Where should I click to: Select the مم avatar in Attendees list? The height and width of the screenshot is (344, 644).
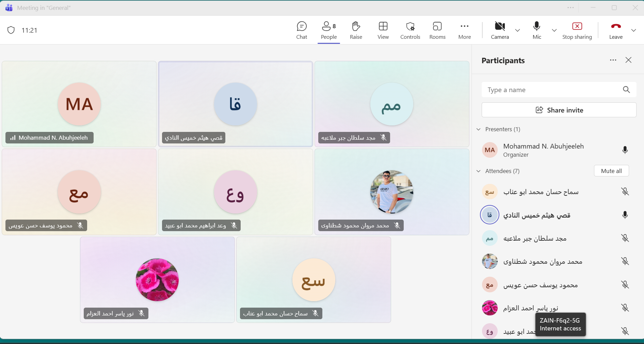pos(490,238)
